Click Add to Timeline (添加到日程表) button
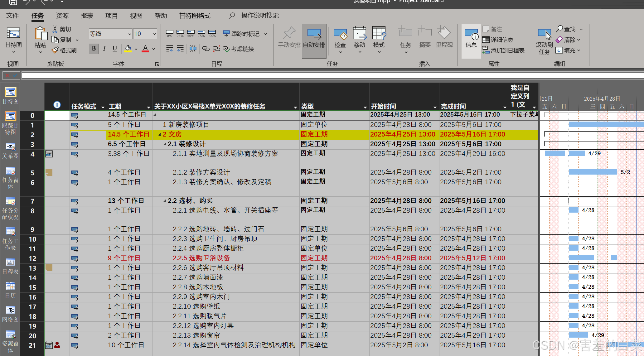The height and width of the screenshot is (356, 644). click(x=503, y=50)
